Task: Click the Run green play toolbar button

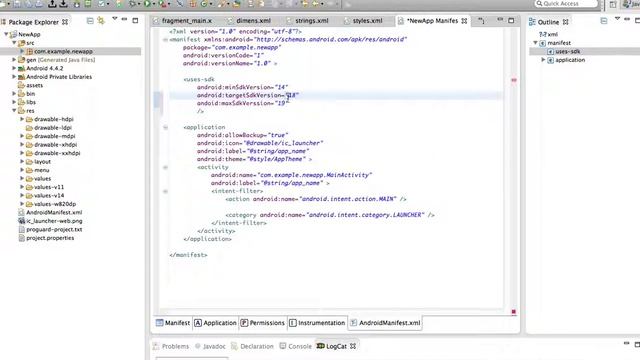Action: tap(147, 4)
